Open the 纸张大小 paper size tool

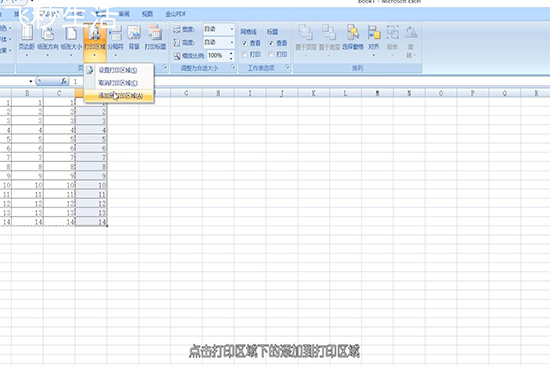click(x=71, y=39)
